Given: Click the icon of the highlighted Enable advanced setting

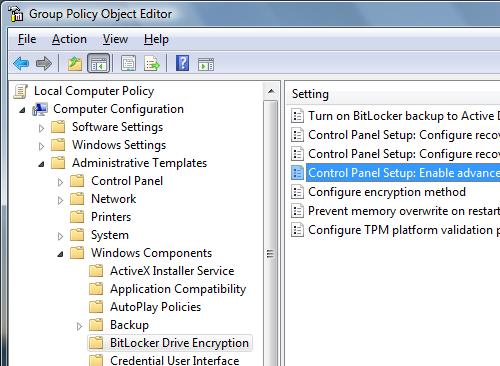Looking at the screenshot, I should [297, 173].
